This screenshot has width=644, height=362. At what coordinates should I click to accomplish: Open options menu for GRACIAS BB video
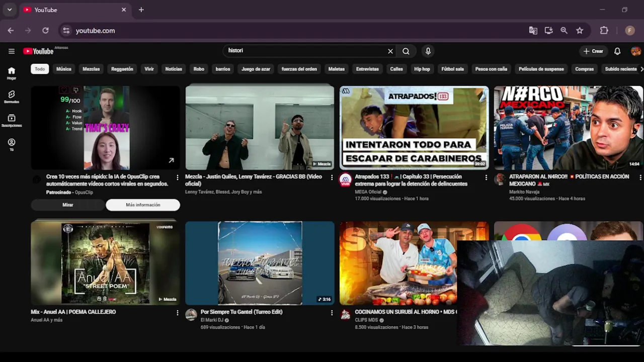[332, 177]
